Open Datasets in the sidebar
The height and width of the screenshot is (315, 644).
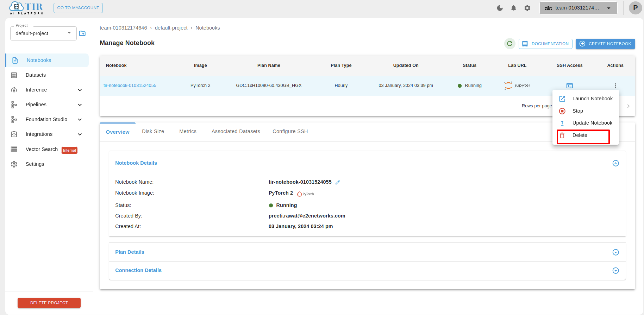click(x=36, y=75)
